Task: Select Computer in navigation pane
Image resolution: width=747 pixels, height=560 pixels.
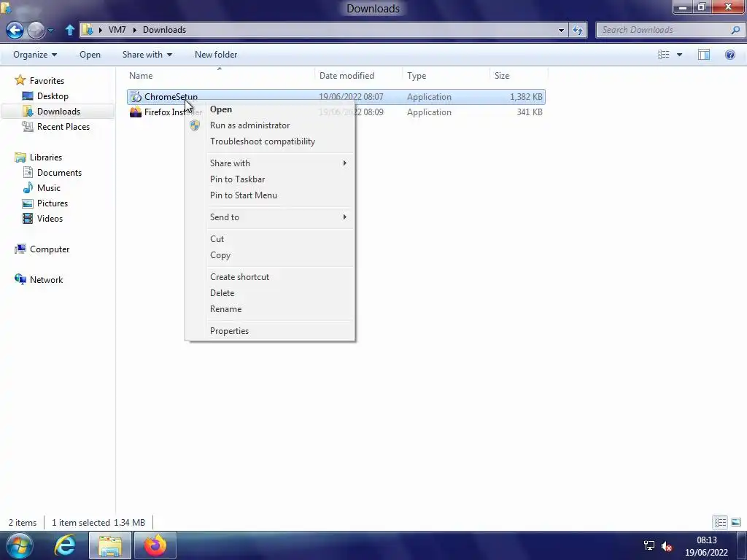Action: point(50,249)
